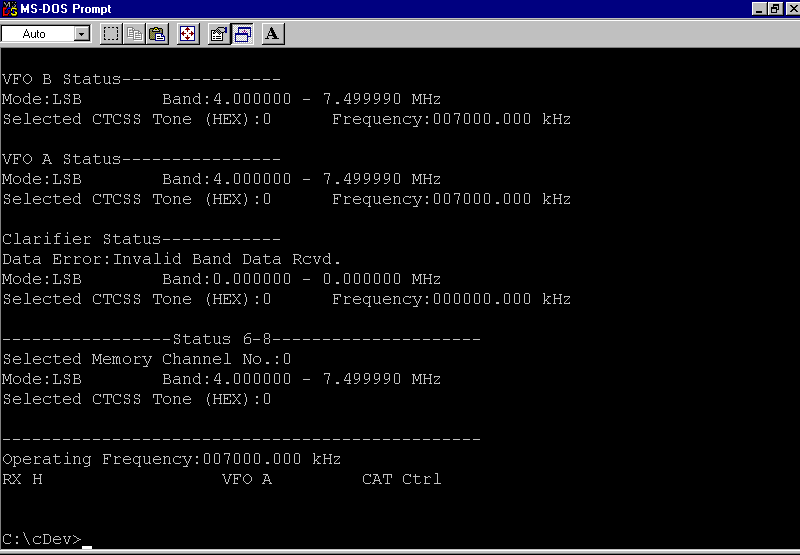Screen dimensions: 800x555
Task: Expand the Auto font size dropdown arrow
Action: tap(82, 34)
